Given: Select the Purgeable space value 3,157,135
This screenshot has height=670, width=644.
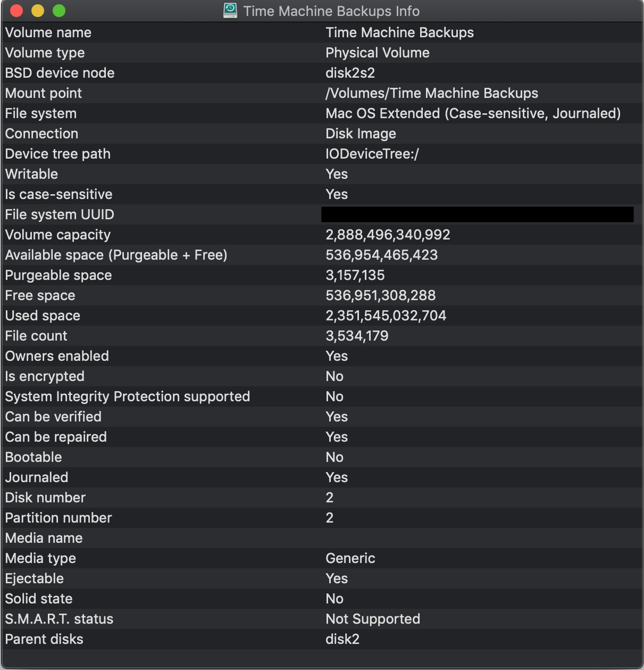Looking at the screenshot, I should click(x=355, y=275).
